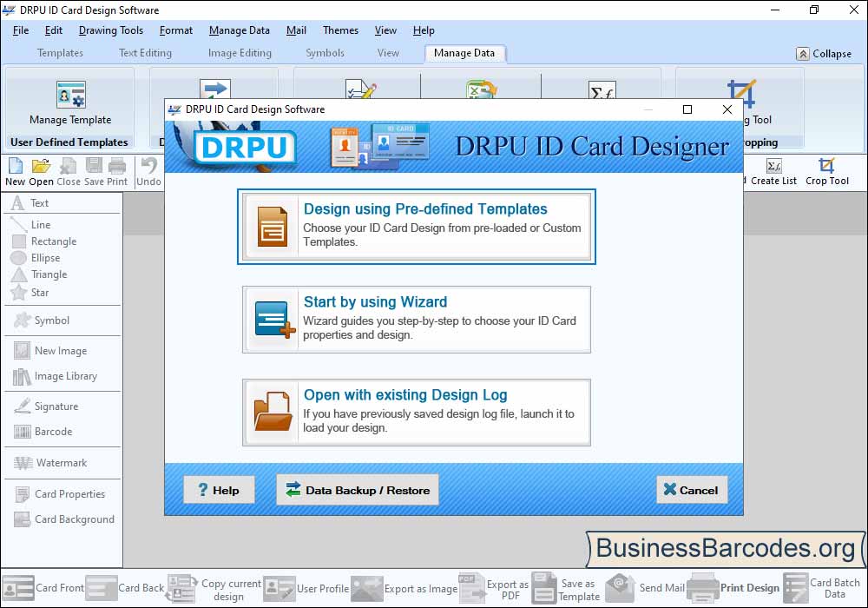Viewport: 868px width, 608px height.
Task: Click Export as Image
Action: 404,589
